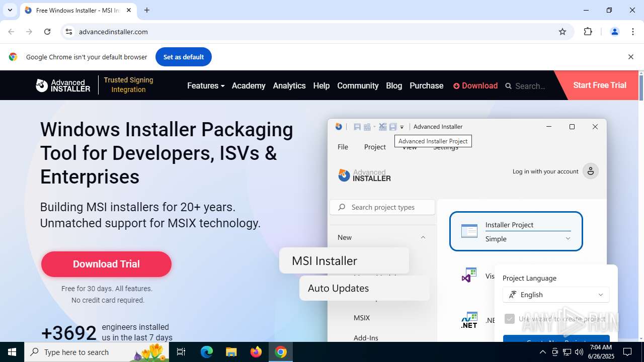Open Task View on the taskbar
Image resolution: width=644 pixels, height=362 pixels.
[182, 352]
